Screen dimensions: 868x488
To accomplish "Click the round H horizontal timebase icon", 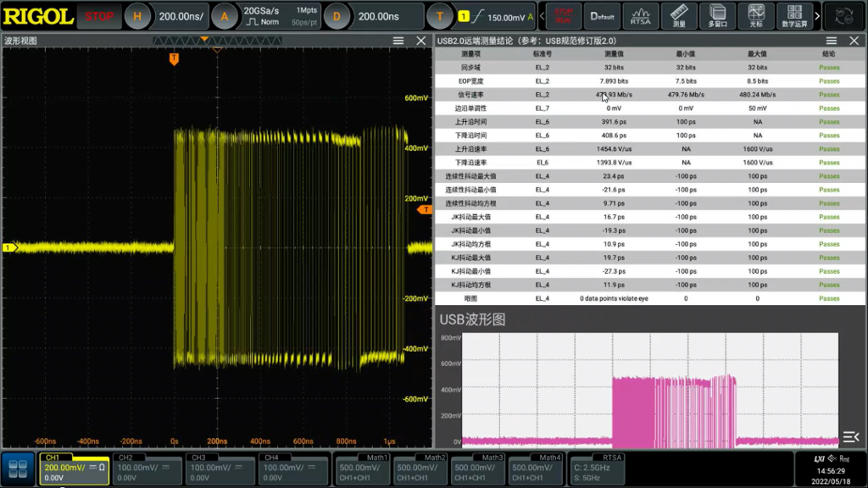I will point(137,15).
